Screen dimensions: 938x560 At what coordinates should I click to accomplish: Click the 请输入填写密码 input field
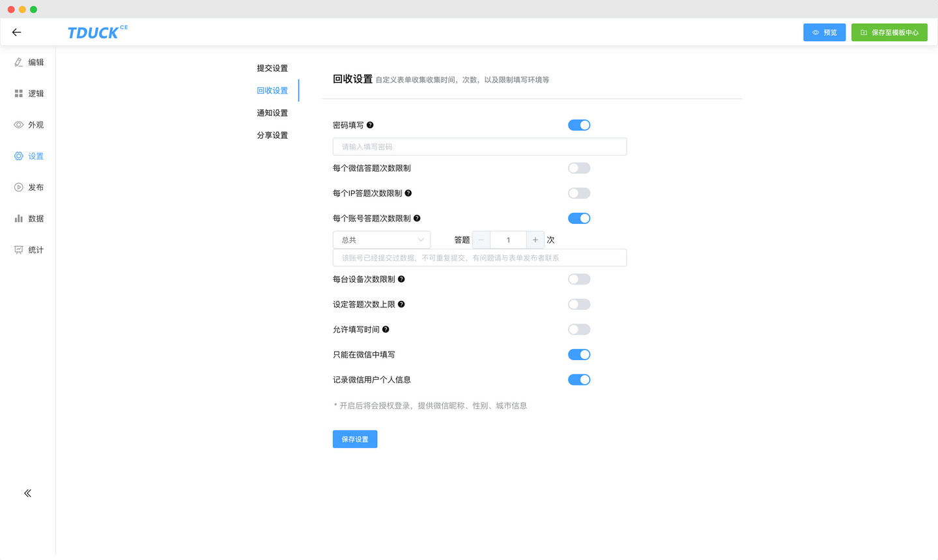click(479, 146)
